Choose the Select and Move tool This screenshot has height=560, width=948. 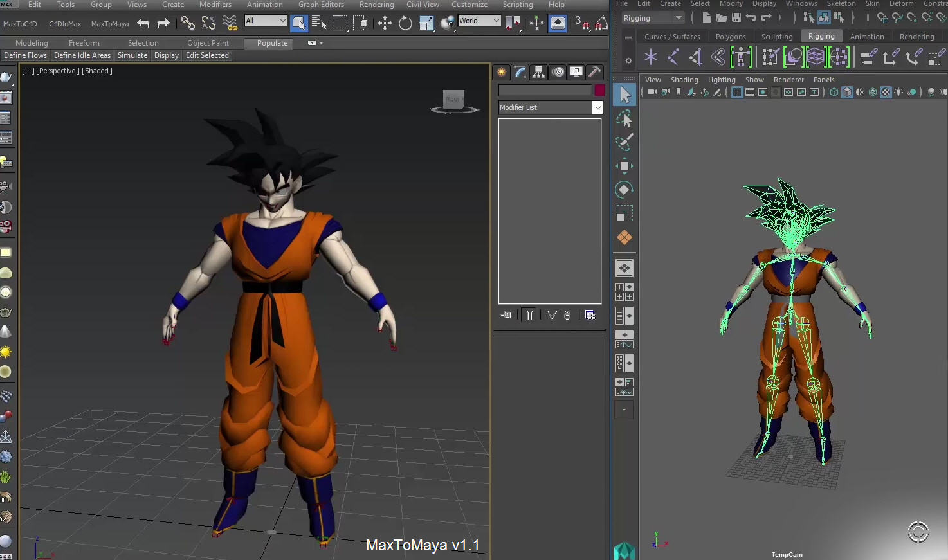pyautogui.click(x=385, y=24)
